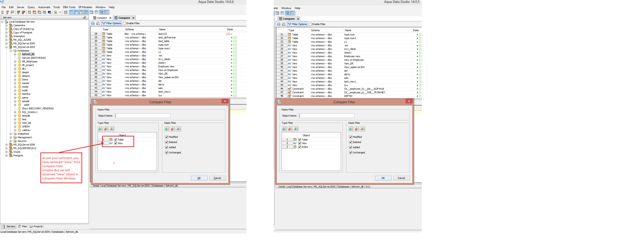
Task: Collapse the MS_SQLServer2005 server node
Action: [x=7, y=47]
